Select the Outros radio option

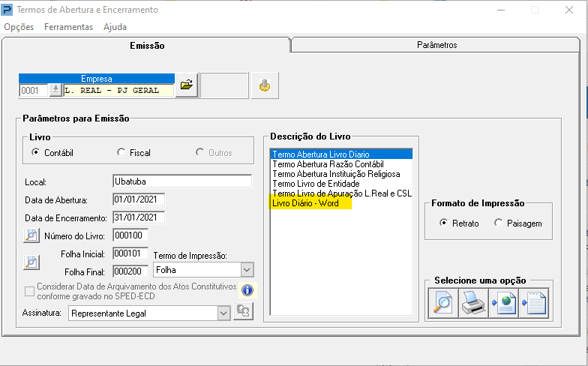199,152
